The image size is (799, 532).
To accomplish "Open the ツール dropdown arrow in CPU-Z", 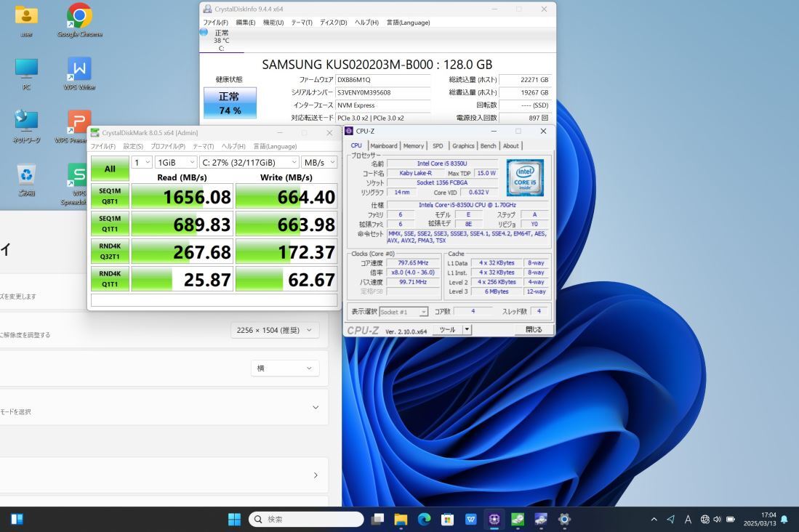I will pos(467,330).
